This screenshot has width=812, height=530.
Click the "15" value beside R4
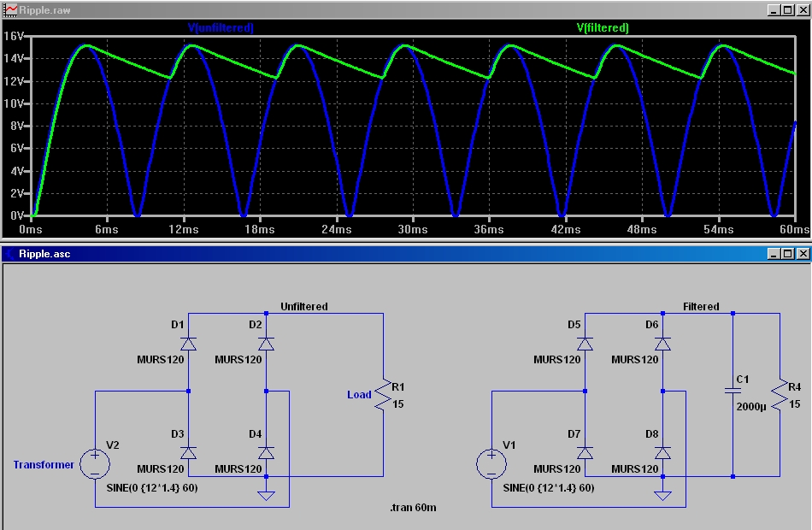[794, 404]
